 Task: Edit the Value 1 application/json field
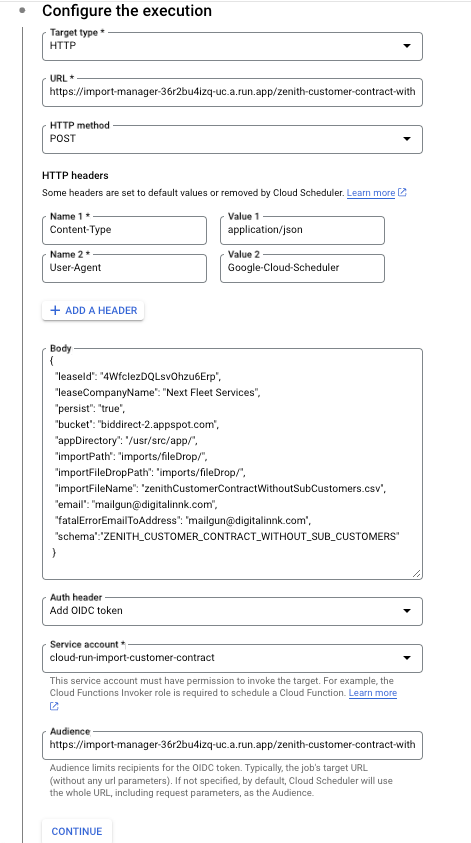coord(302,231)
